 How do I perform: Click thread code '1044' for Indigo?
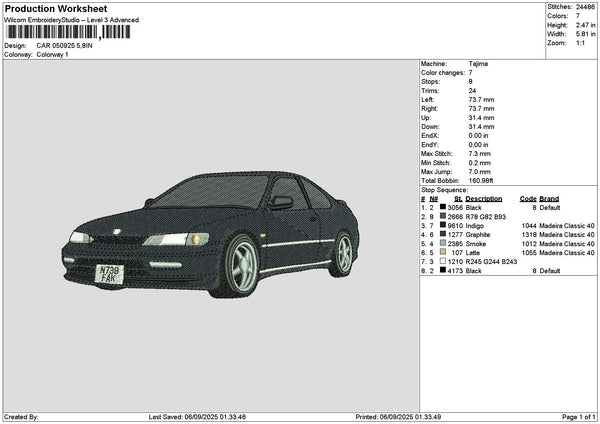(x=529, y=226)
